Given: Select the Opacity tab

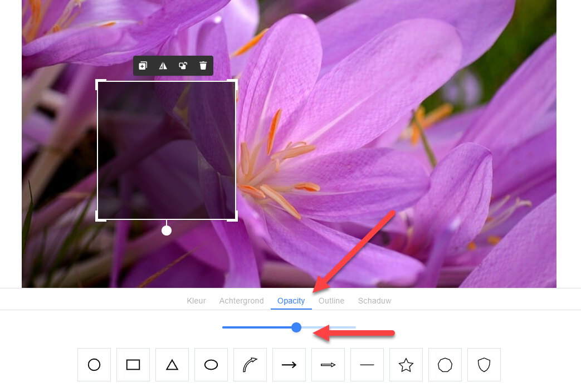Looking at the screenshot, I should coord(291,301).
